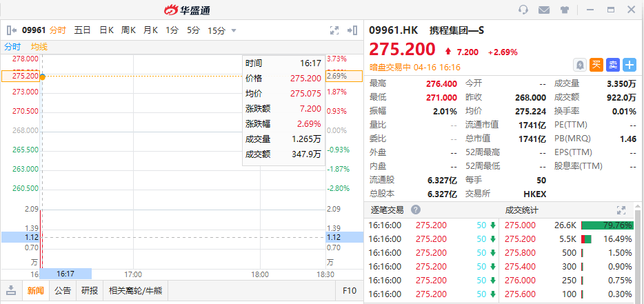Switch to the 分时 chart tab
Screen dimensions: 644x304
coord(57,30)
